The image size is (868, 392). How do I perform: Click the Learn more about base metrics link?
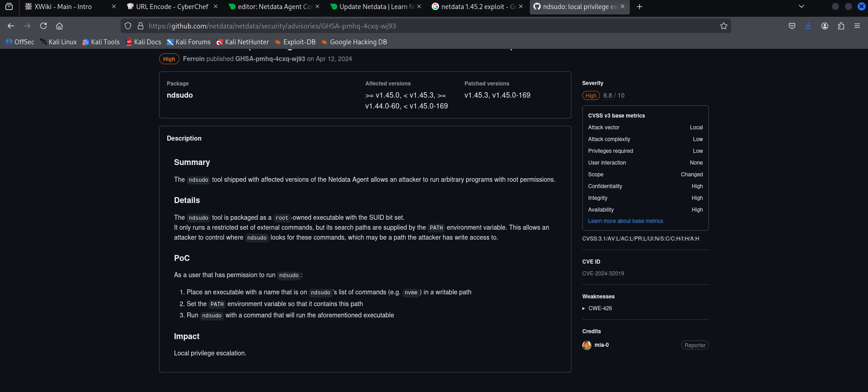(x=625, y=221)
